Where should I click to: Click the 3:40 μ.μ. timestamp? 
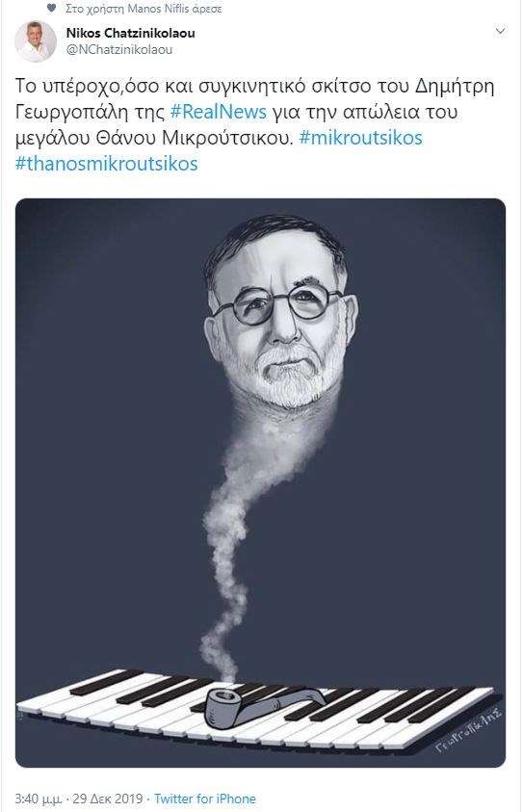[x=39, y=799]
